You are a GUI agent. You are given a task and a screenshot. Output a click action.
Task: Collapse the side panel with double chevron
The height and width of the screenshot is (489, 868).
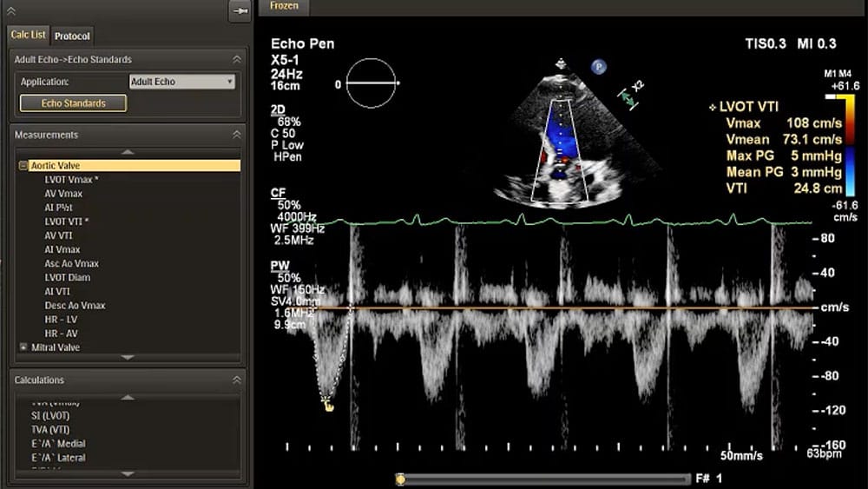coord(11,10)
